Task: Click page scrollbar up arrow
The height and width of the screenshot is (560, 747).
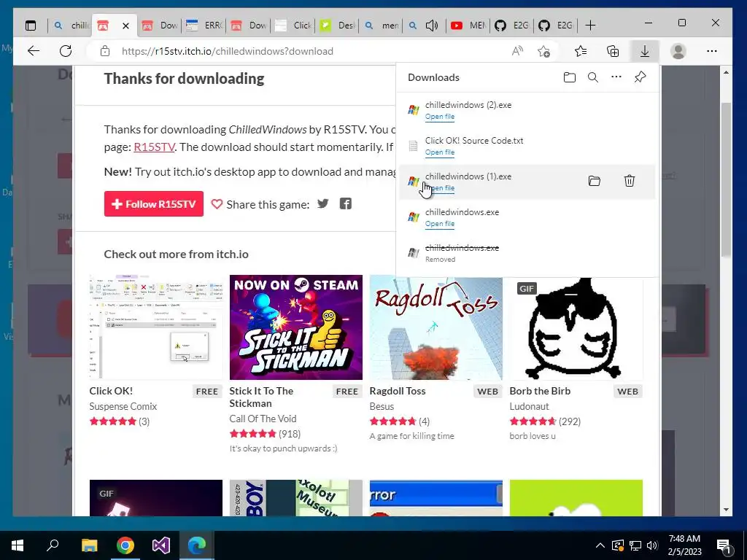Action: pyautogui.click(x=726, y=72)
